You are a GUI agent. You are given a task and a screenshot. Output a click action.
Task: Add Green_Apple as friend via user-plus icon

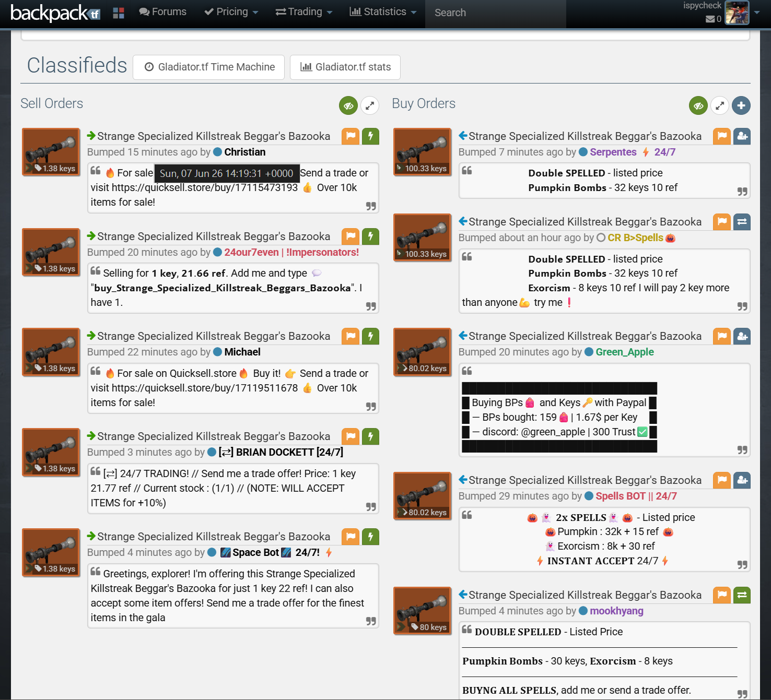(742, 336)
